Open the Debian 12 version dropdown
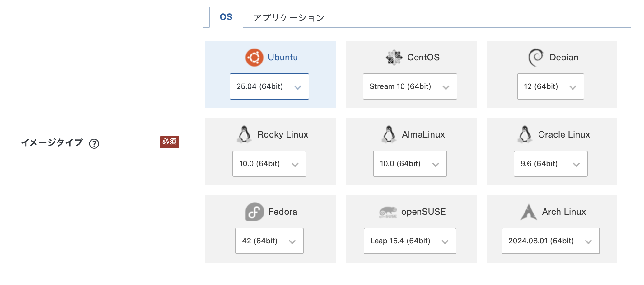Screen dimensions: 644x285 tap(550, 86)
